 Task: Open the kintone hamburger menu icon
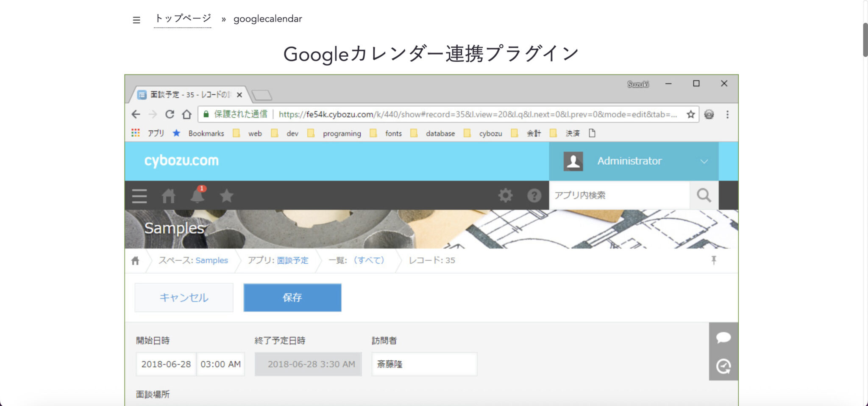coord(139,196)
